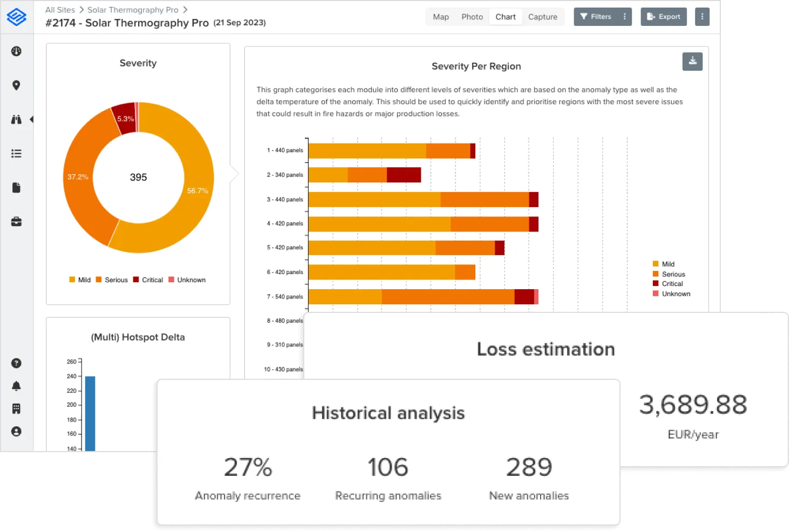This screenshot has height=532, width=791.
Task: Click the '9 - 310 panels' row label
Action: tap(285, 345)
